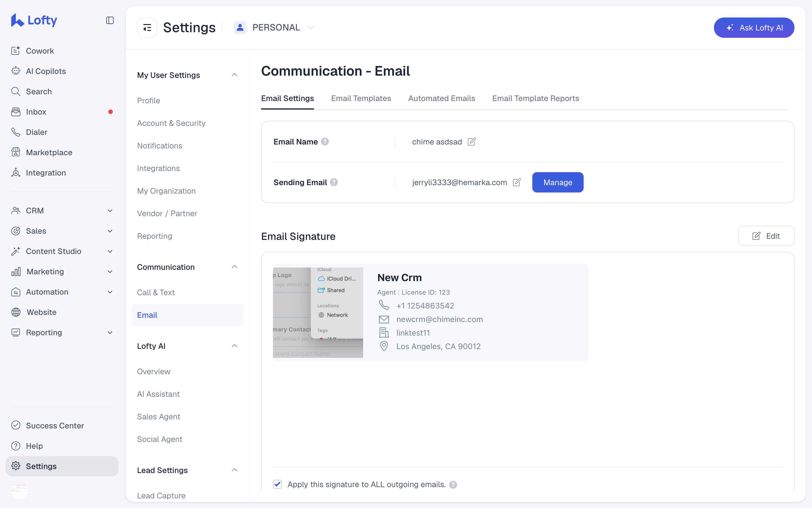Switch to Email Settings tab
Image resolution: width=812 pixels, height=508 pixels.
pyautogui.click(x=288, y=98)
